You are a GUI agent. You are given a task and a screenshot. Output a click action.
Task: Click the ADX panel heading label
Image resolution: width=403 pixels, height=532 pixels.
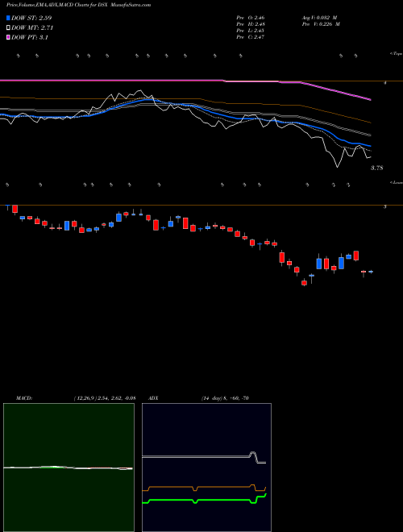[x=153, y=398]
